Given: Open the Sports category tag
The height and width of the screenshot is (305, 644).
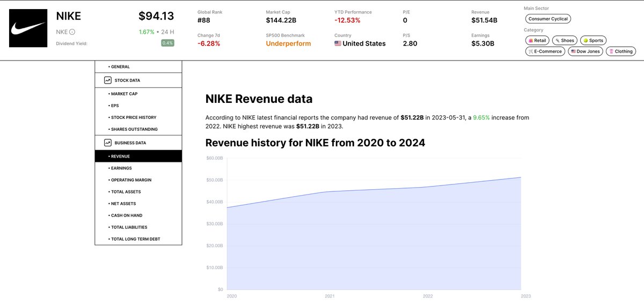Looking at the screenshot, I should [594, 40].
